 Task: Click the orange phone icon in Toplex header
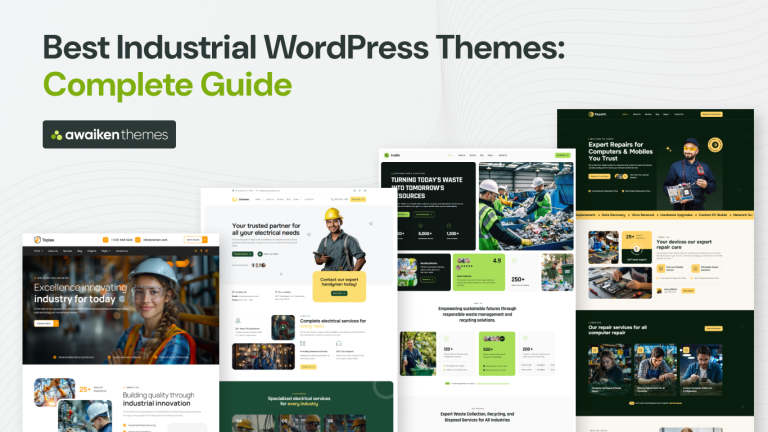click(x=105, y=240)
